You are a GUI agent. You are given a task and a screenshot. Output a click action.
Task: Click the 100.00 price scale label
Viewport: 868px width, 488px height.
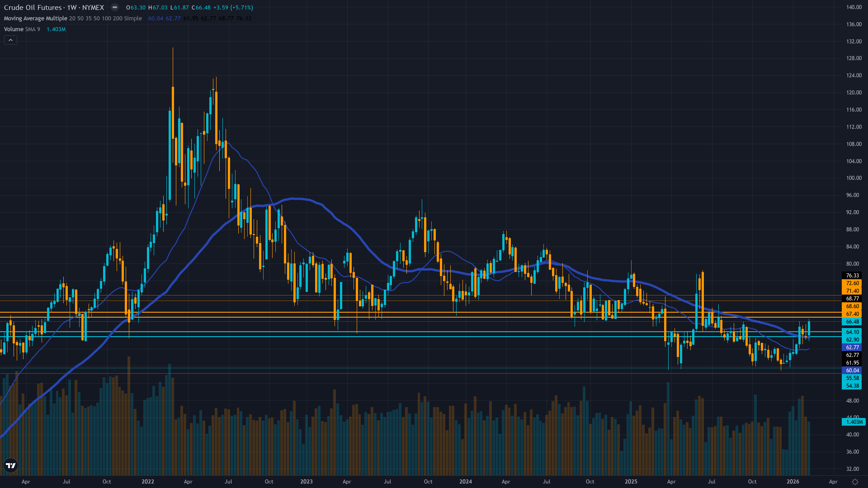[854, 178]
